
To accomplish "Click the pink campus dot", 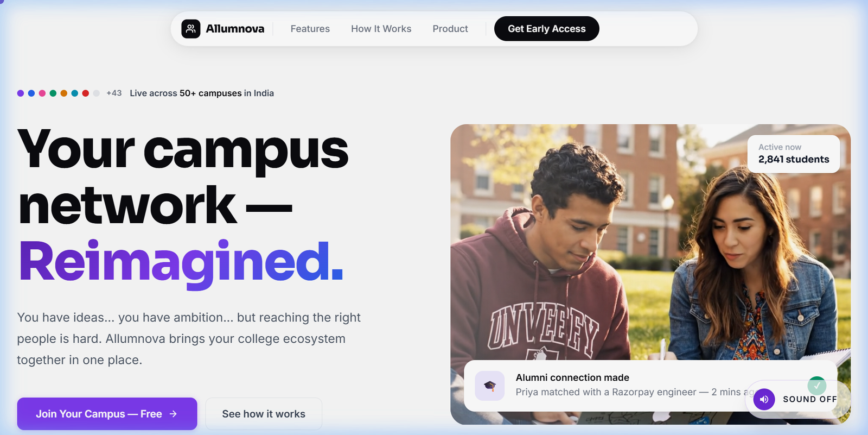I will (42, 93).
